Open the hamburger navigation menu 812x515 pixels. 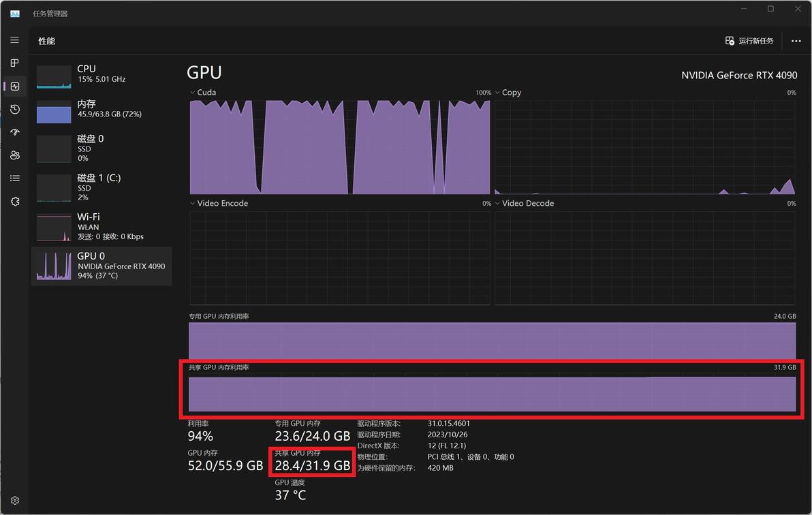(14, 40)
